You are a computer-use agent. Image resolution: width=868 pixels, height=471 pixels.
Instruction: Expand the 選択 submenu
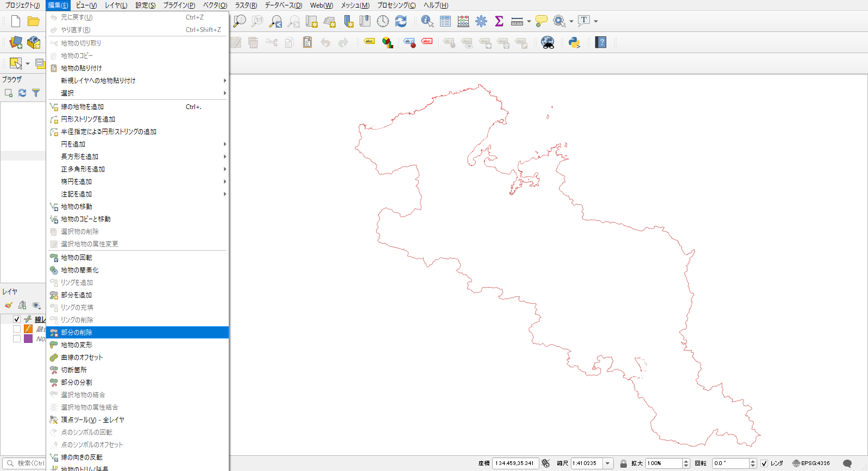[x=137, y=93]
